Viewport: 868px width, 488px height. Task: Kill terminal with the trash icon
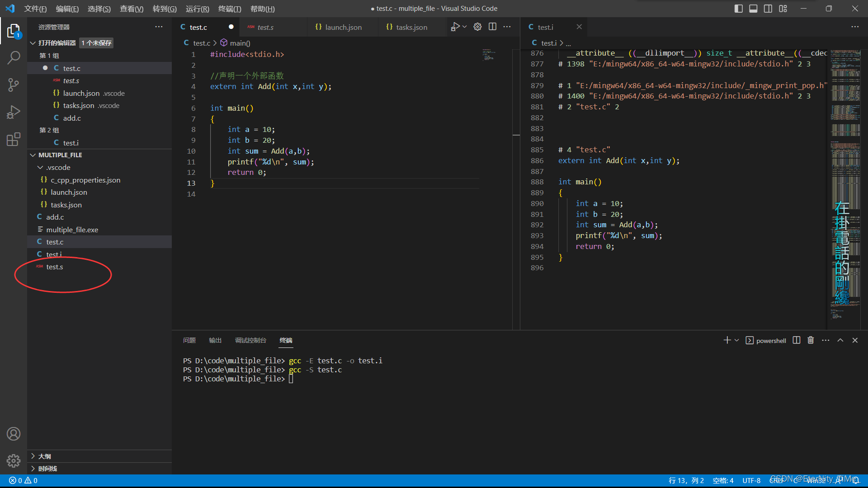point(811,340)
